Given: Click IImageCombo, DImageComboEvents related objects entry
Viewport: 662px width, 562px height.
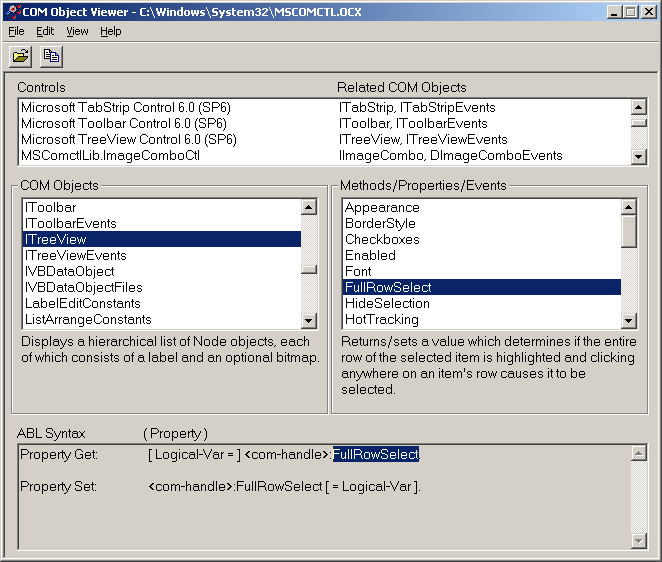Looking at the screenshot, I should pyautogui.click(x=450, y=155).
